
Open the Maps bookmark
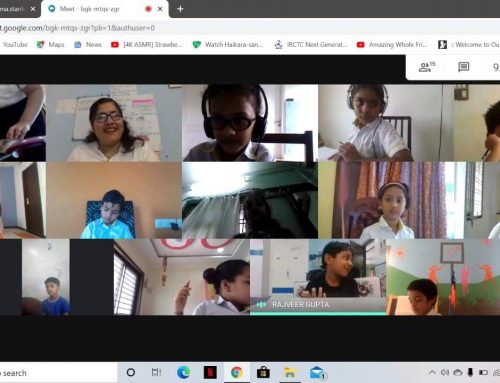pos(51,44)
